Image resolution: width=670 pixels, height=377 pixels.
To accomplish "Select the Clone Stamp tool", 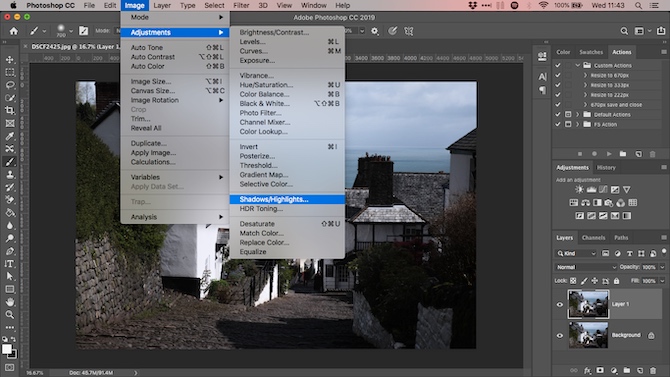I will (x=9, y=174).
